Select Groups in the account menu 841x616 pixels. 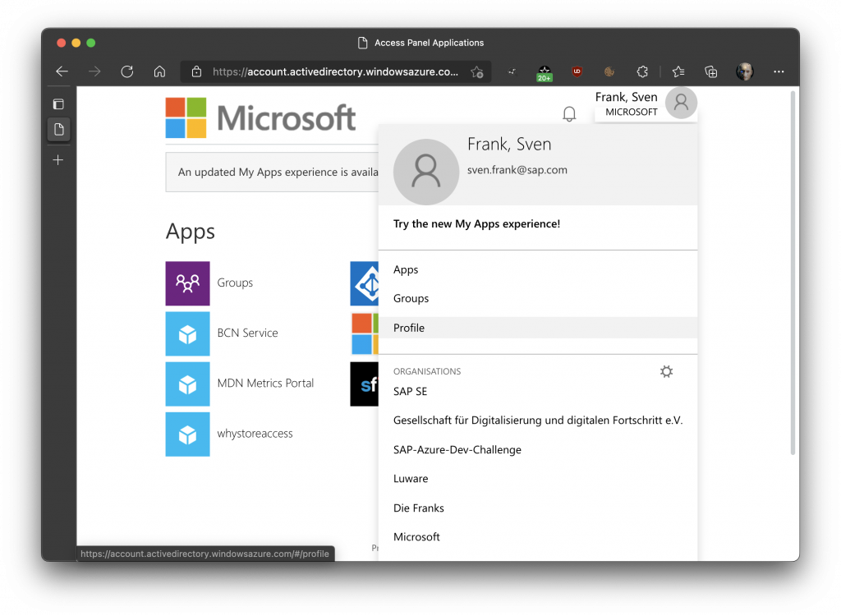coord(411,298)
